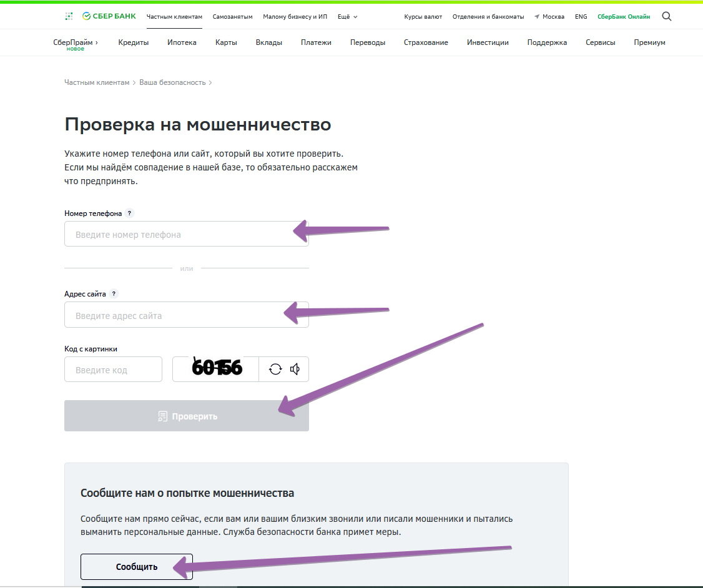Click the Проверить button
This screenshot has width=703, height=588.
[187, 416]
